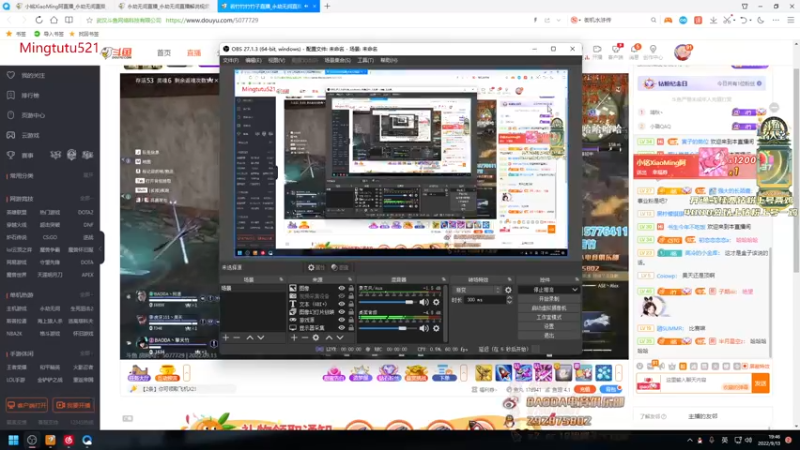Click the browser address bar URL

[x=212, y=20]
